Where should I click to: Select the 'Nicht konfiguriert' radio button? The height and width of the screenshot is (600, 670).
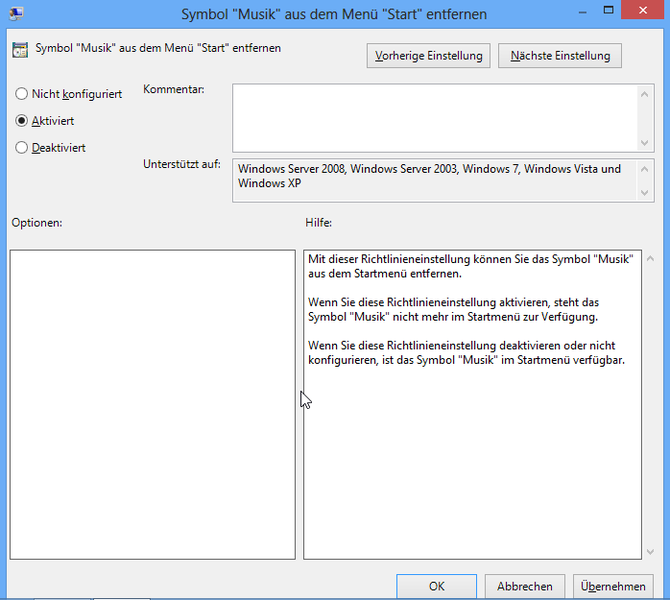pos(22,94)
